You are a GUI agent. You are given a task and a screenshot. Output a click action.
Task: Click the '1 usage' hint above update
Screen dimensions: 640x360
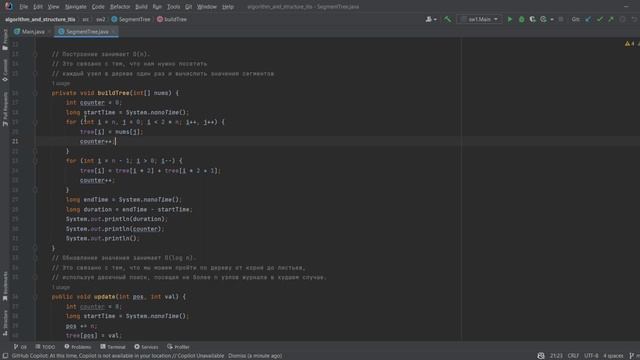point(61,287)
